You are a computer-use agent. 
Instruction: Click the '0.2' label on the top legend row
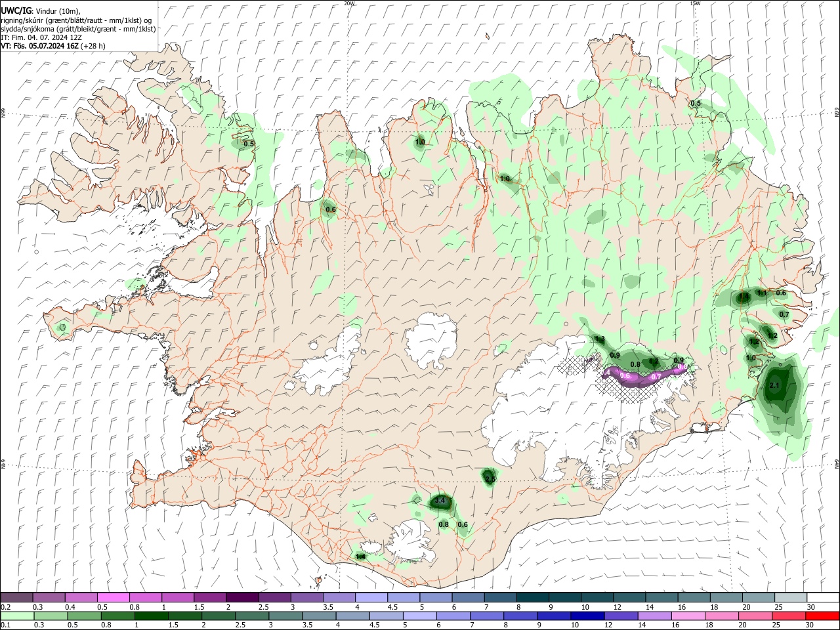pos(6,607)
